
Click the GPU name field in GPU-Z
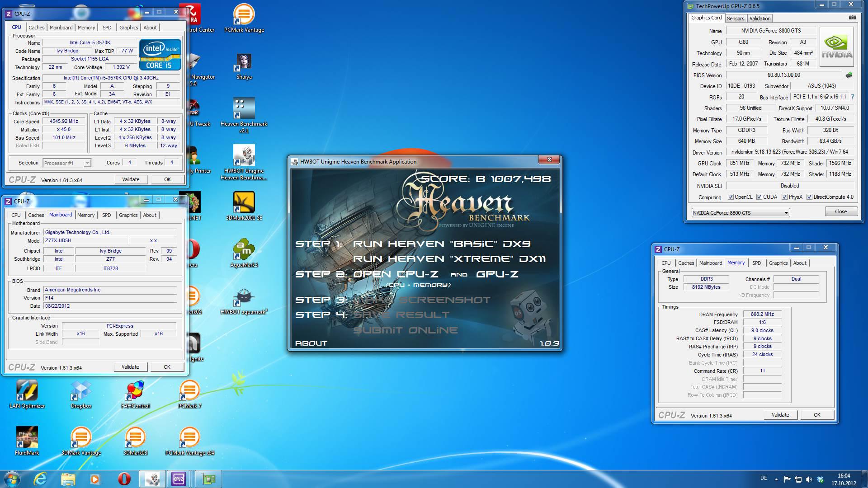771,31
